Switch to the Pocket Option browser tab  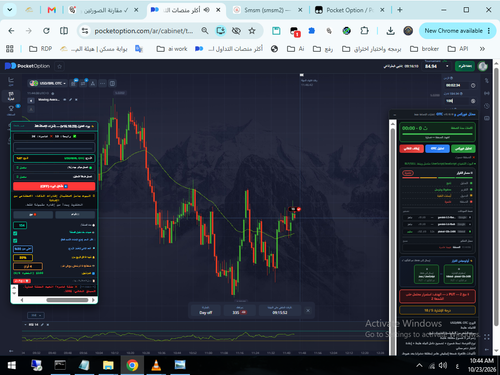pos(349,10)
